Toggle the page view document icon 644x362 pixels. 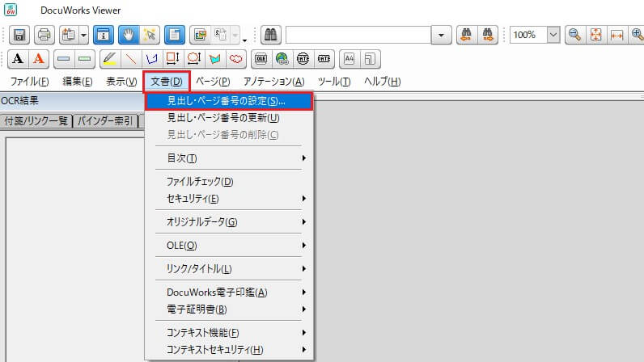click(175, 35)
